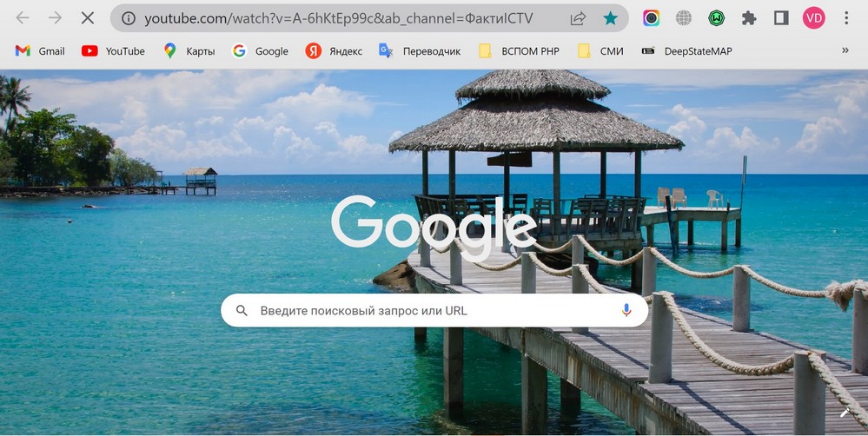Customize this page with pencil icon
Screen dimensions: 868x436
tap(845, 413)
